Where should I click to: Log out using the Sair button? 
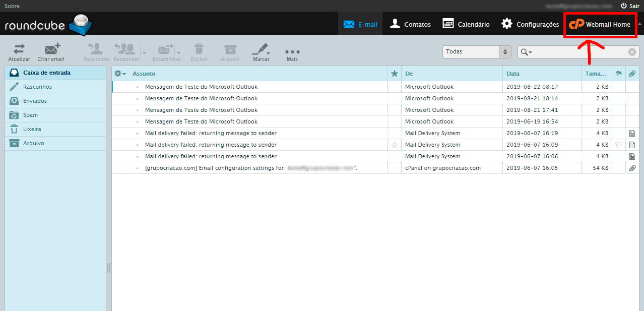[630, 6]
